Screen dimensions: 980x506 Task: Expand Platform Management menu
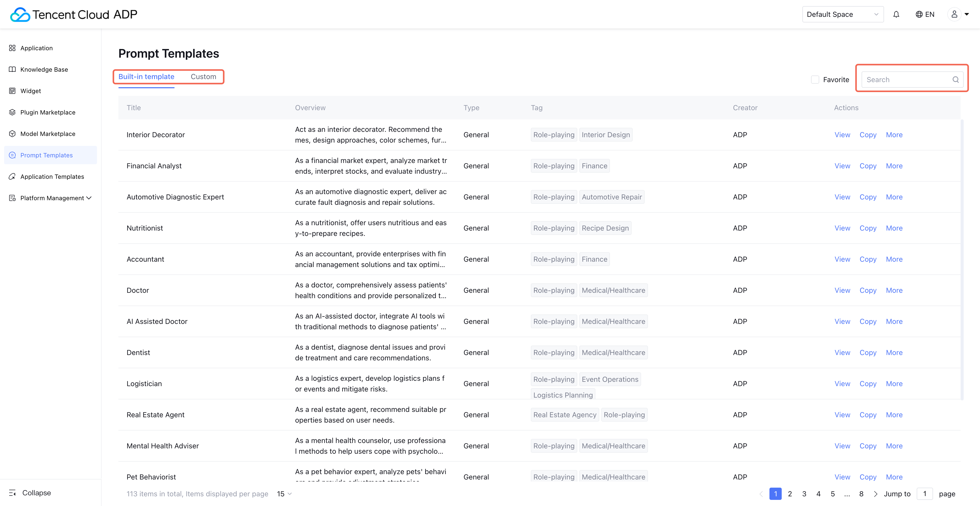(x=52, y=198)
